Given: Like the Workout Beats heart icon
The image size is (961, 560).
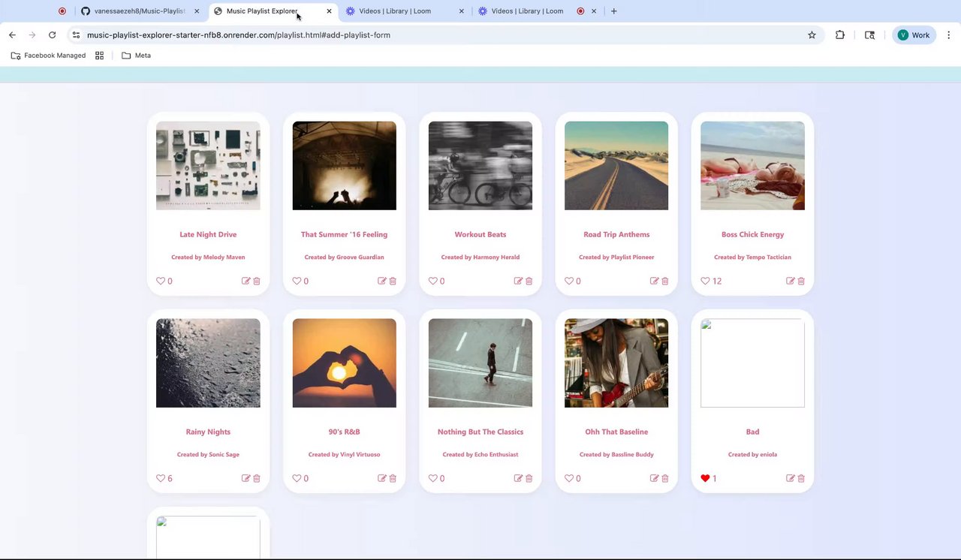Looking at the screenshot, I should click(x=433, y=281).
